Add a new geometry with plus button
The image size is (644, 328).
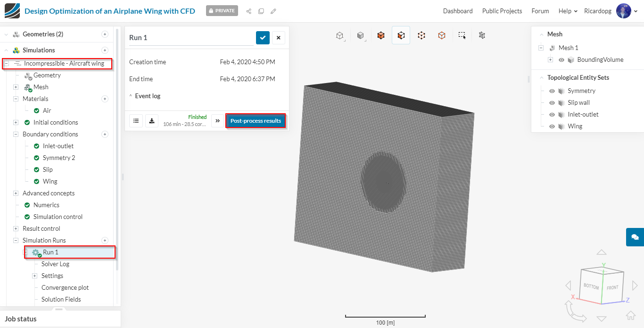point(105,34)
